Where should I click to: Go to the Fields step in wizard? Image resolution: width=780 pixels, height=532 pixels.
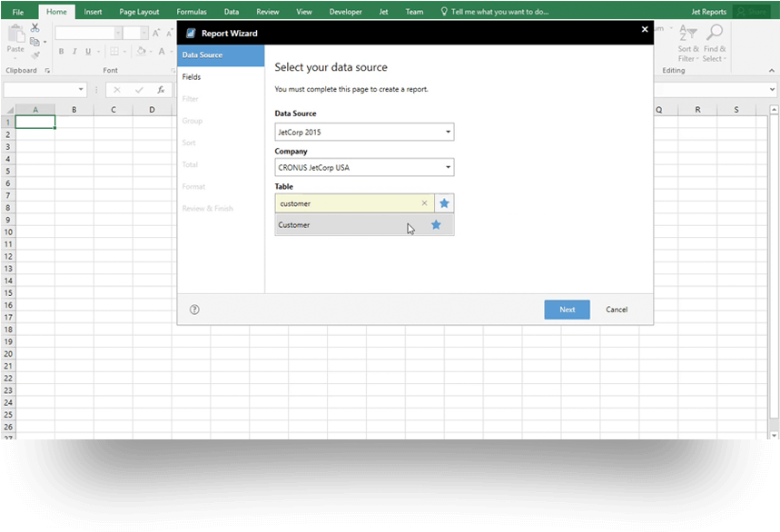coord(221,76)
